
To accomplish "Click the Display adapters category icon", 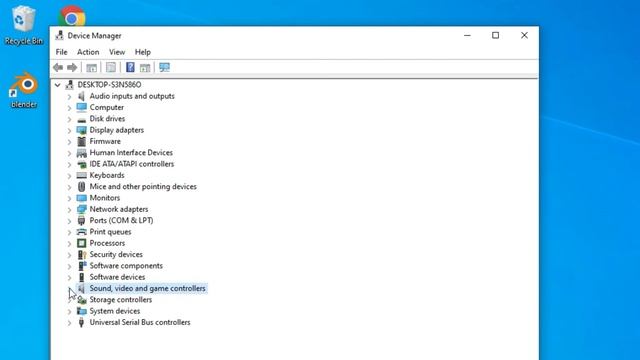I will (81, 130).
